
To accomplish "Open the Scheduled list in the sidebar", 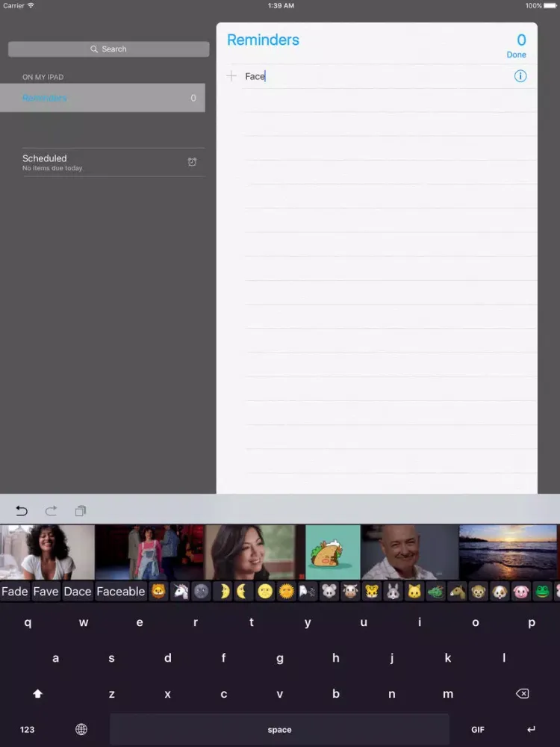I will (x=113, y=162).
